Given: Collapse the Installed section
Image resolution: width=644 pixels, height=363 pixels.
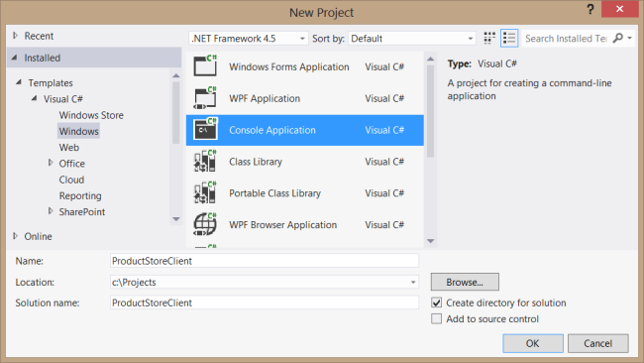Looking at the screenshot, I should [x=15, y=58].
